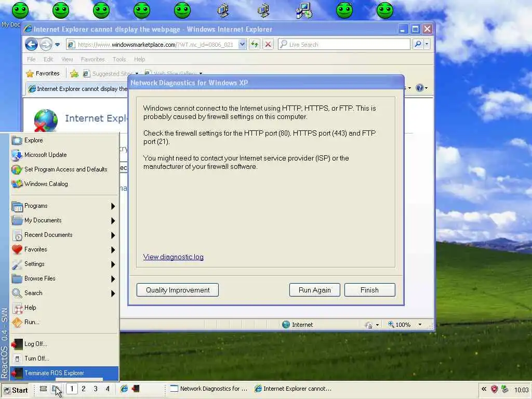Open the File menu in Internet Explorer

31,59
